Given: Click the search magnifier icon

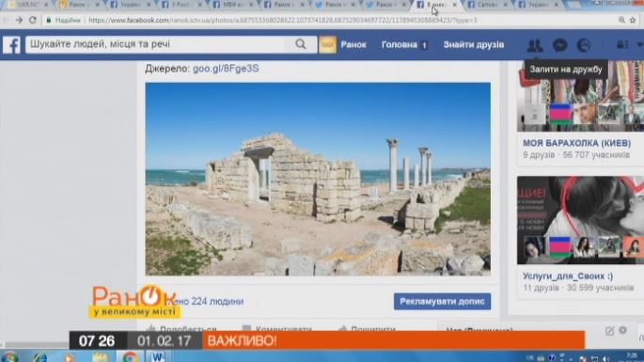Looking at the screenshot, I should (x=301, y=44).
